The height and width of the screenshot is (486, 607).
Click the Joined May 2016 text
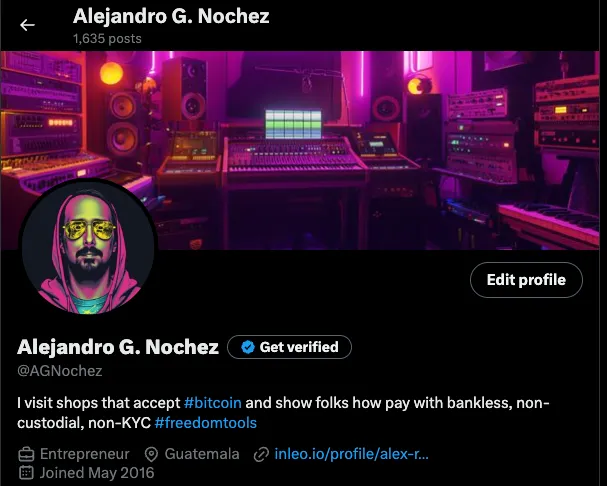pos(97,473)
